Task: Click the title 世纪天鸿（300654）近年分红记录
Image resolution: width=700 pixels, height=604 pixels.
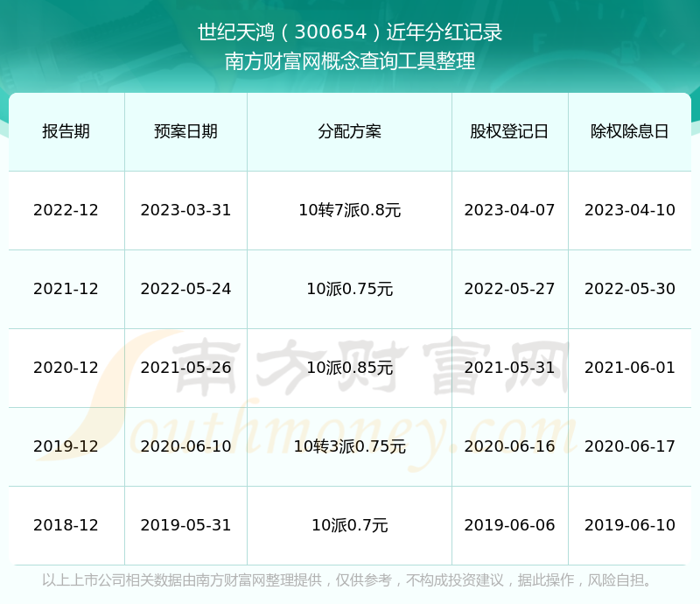Action: pos(350,32)
